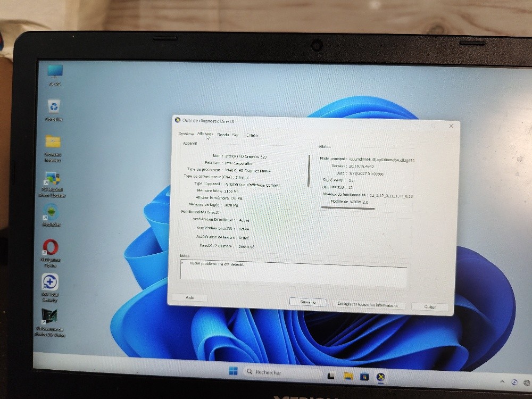Click the Pilotes panel horizontal scrollbar
This screenshot has width=532, height=399.
(x=348, y=209)
